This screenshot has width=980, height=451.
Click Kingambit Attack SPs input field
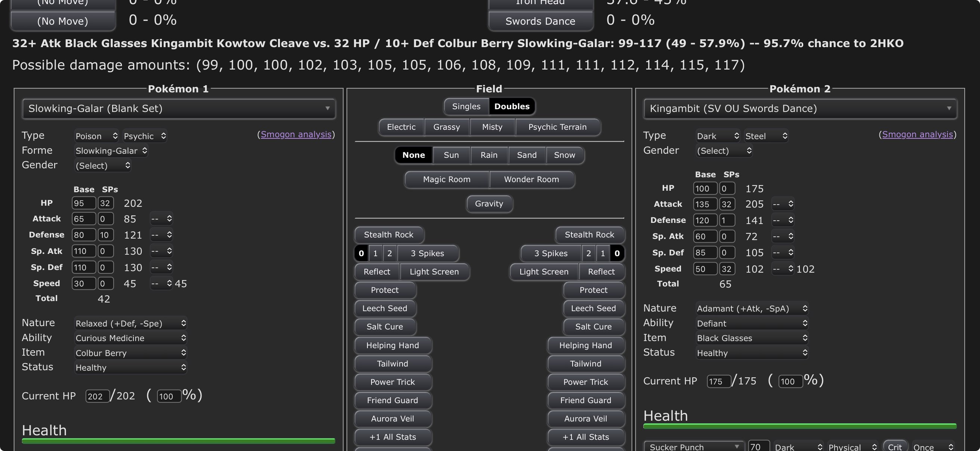tap(727, 205)
